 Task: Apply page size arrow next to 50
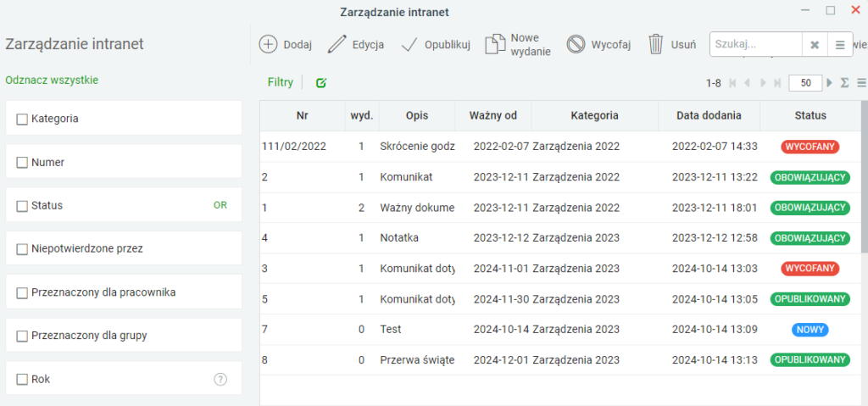click(x=829, y=83)
